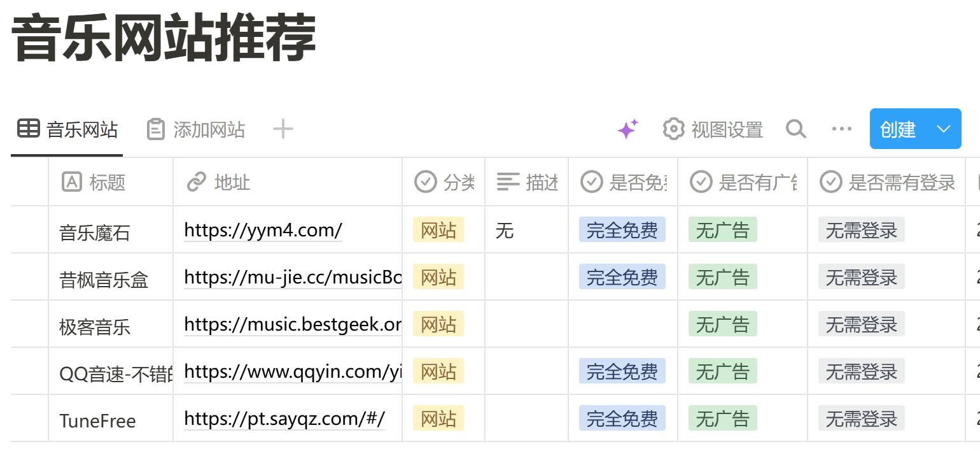The width and height of the screenshot is (980, 451).
Task: Click the text-type icon in 标题 header
Action: 72,182
